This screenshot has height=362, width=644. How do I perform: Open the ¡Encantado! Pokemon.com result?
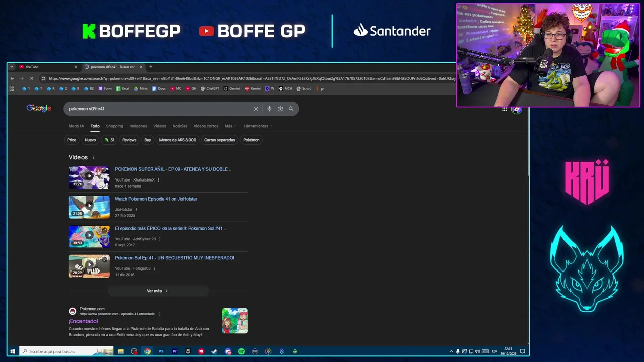[84, 321]
